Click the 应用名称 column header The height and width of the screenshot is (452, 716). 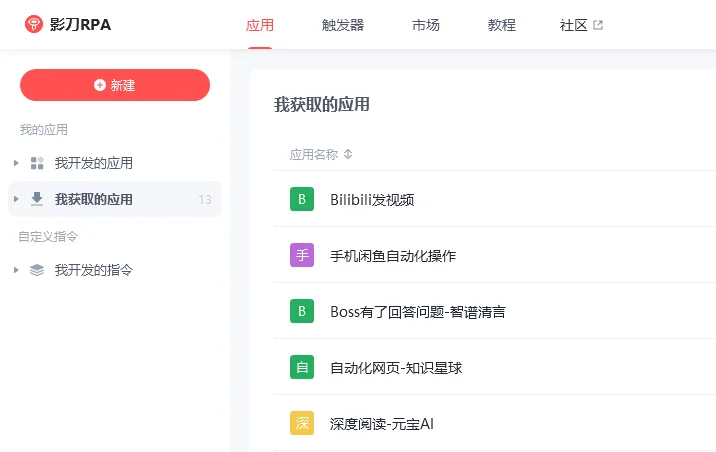314,154
